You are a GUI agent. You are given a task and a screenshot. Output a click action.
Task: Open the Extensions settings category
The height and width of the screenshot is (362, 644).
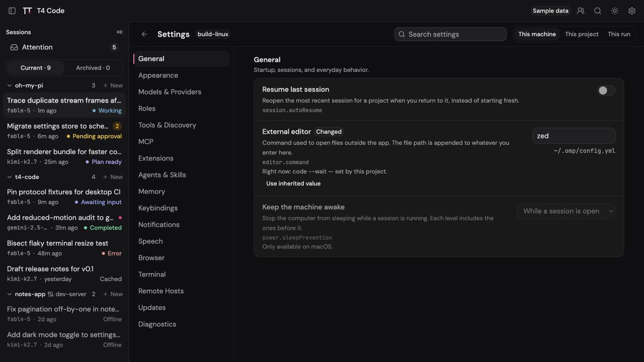(x=181, y=158)
